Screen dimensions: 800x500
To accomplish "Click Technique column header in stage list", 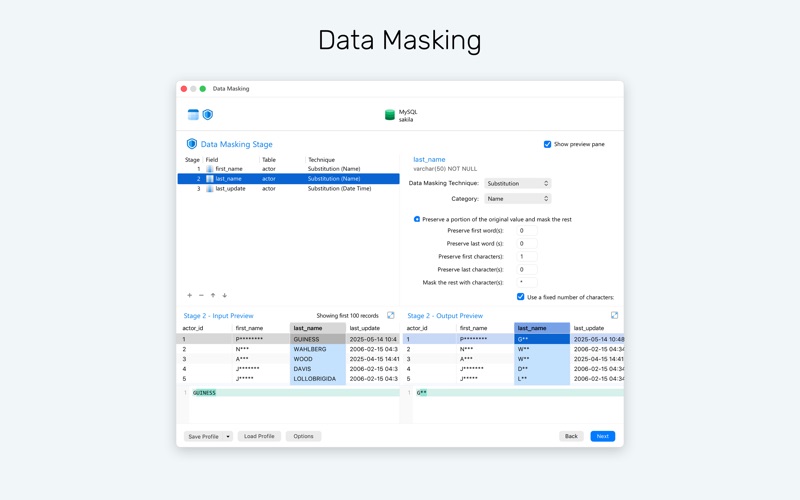I will coord(321,160).
